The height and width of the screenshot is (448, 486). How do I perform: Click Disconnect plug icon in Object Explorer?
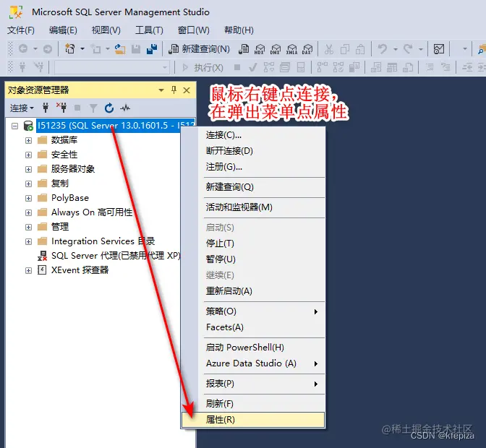click(x=61, y=108)
